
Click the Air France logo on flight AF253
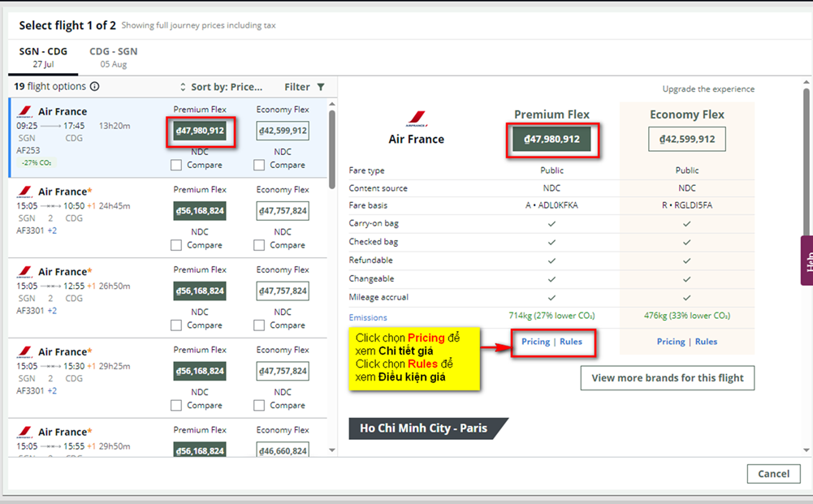(x=25, y=111)
